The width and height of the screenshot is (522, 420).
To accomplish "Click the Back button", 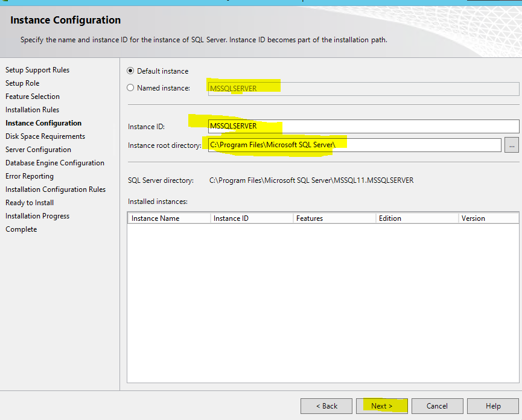I will (x=326, y=406).
